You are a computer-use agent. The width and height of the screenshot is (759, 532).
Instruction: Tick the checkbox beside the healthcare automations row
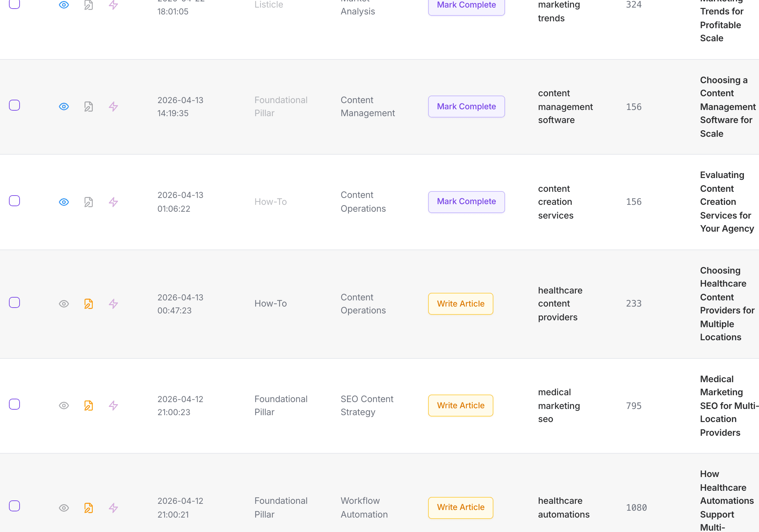14,506
